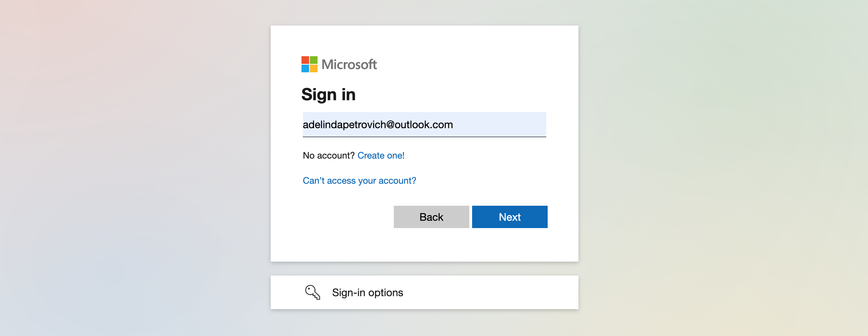The image size is (868, 336).
Task: Click the blue square of Microsoft logo
Action: pos(305,68)
